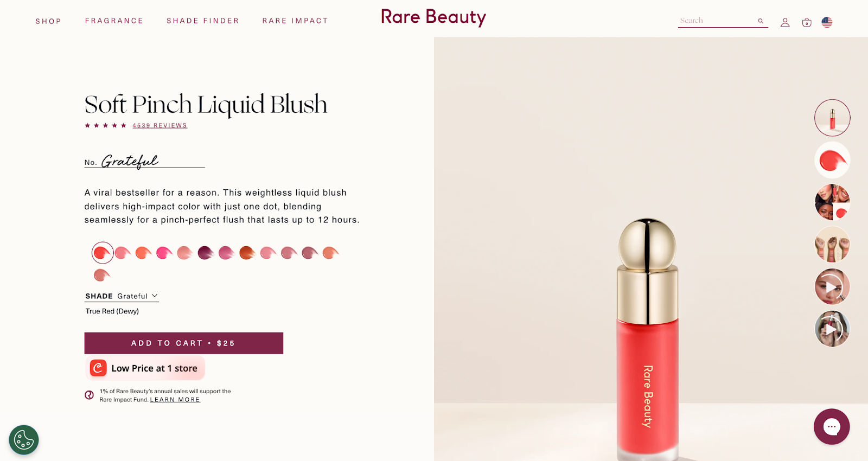This screenshot has width=868, height=461.
Task: Open the user account icon
Action: (785, 23)
